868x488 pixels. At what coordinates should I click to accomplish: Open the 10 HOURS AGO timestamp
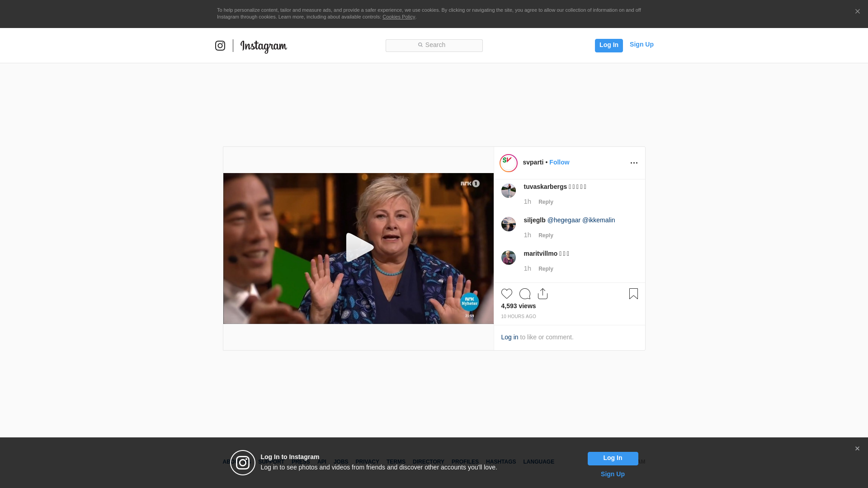click(519, 317)
